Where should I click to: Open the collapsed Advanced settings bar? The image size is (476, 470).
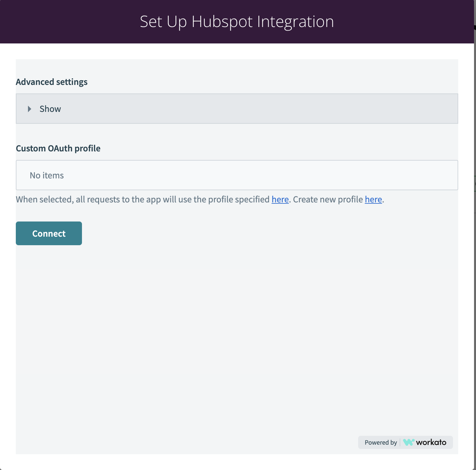(237, 109)
